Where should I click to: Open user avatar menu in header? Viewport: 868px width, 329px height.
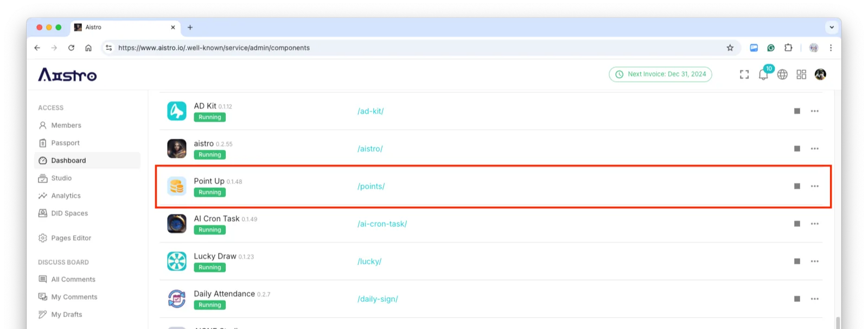(x=820, y=74)
